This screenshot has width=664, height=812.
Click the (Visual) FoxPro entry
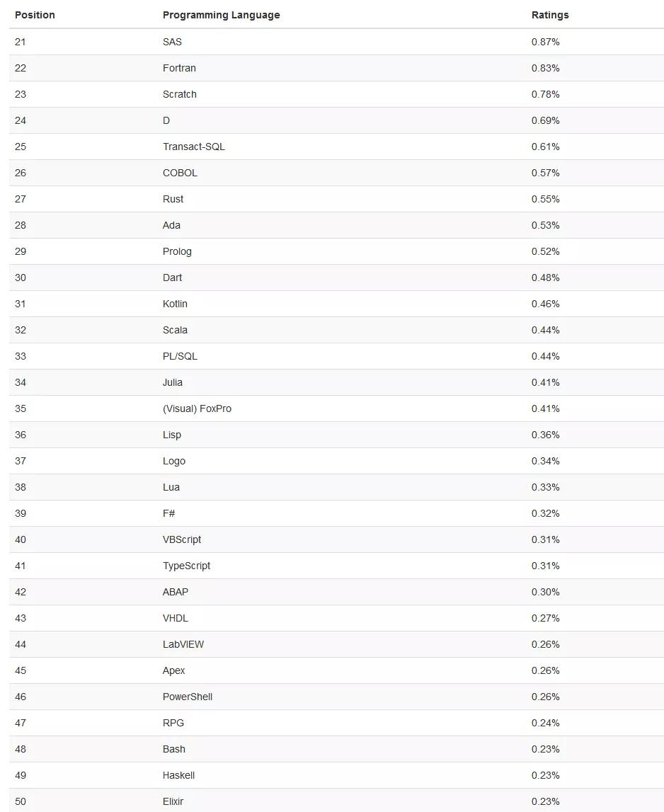point(197,408)
